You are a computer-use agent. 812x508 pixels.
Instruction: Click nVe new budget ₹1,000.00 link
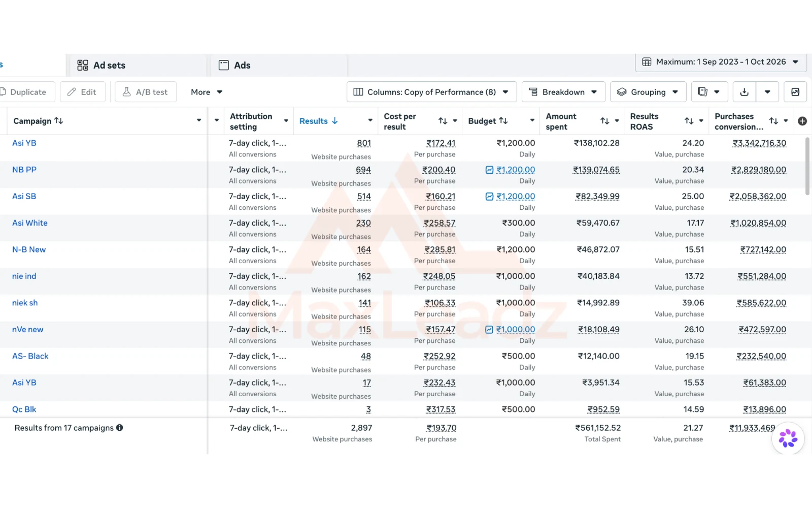(516, 330)
